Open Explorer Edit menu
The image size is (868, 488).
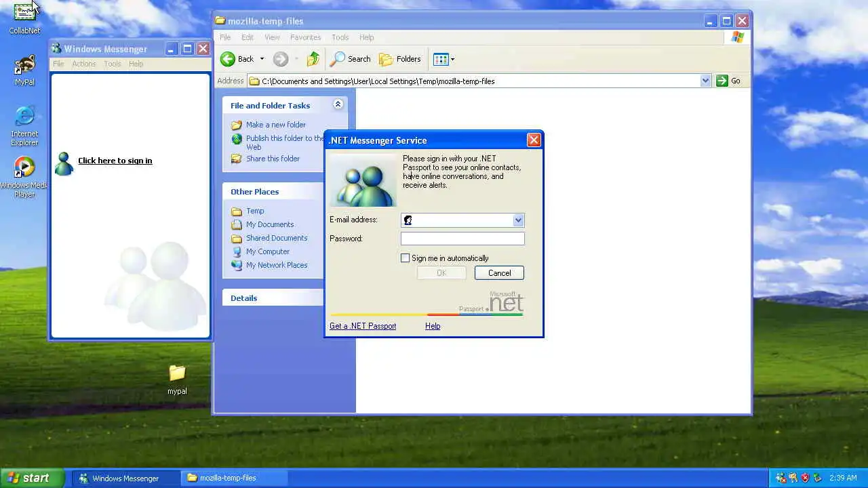pos(248,37)
